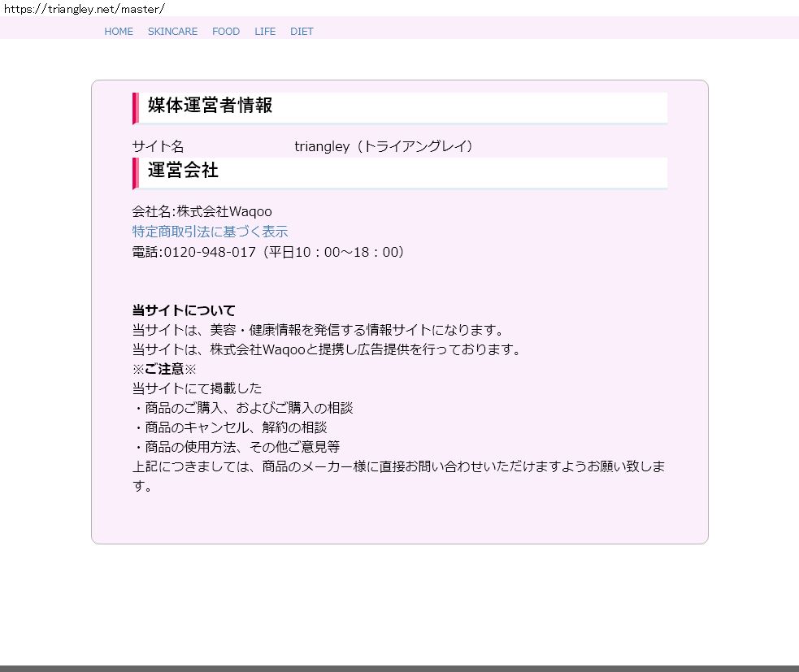Open the 特定商取引法に基づく表示 link
This screenshot has height=672, width=799.
point(210,232)
